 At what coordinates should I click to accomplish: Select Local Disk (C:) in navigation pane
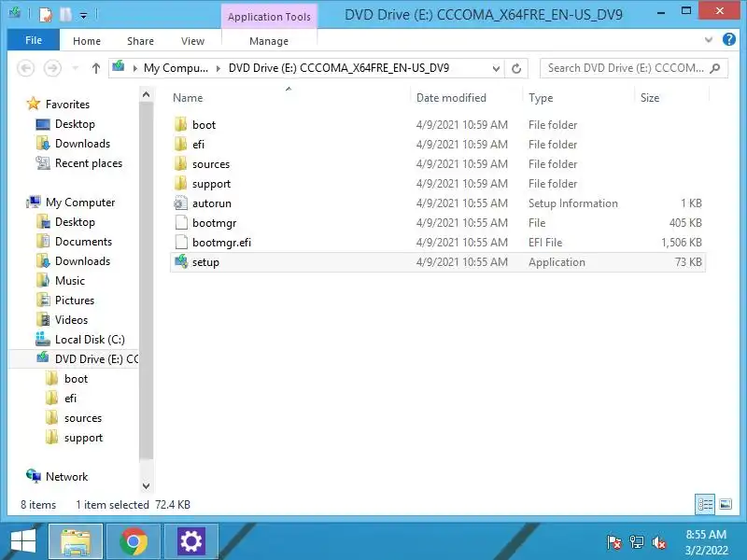coord(90,340)
